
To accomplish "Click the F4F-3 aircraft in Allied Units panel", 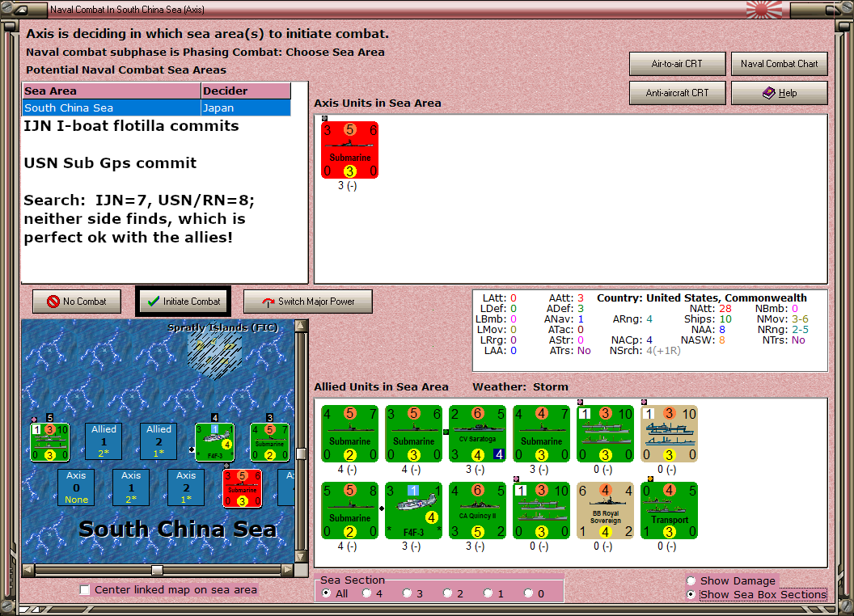I will click(x=414, y=510).
